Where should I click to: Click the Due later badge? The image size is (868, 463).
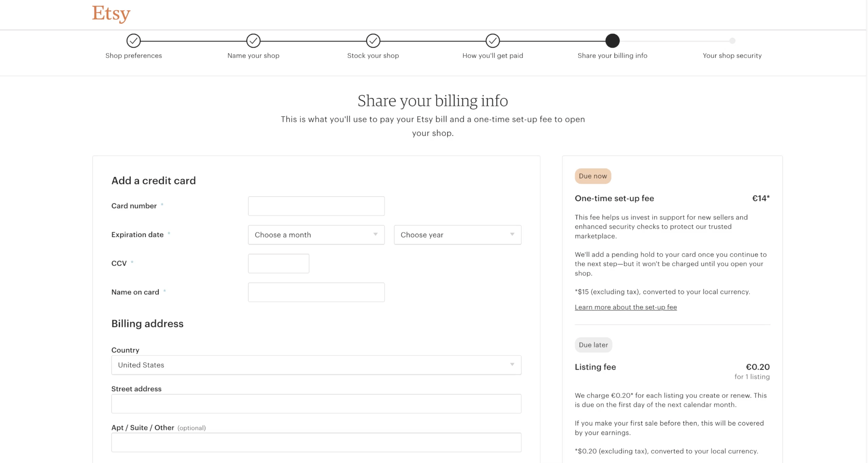593,345
